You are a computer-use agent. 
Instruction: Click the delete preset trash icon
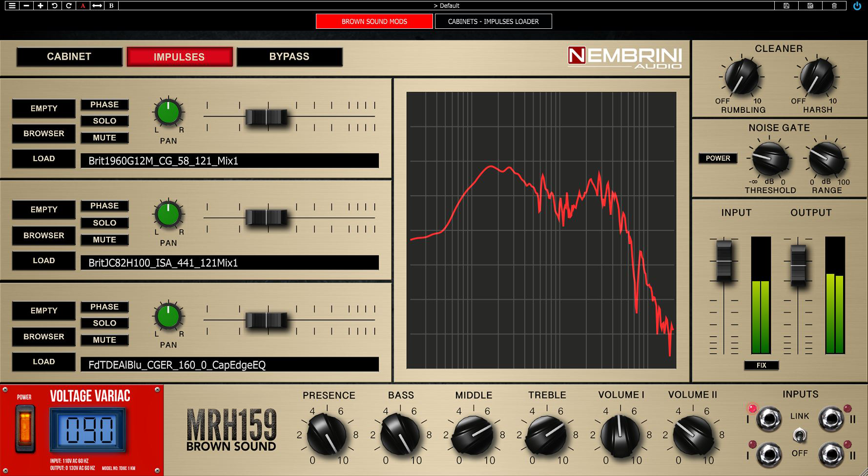(834, 5)
